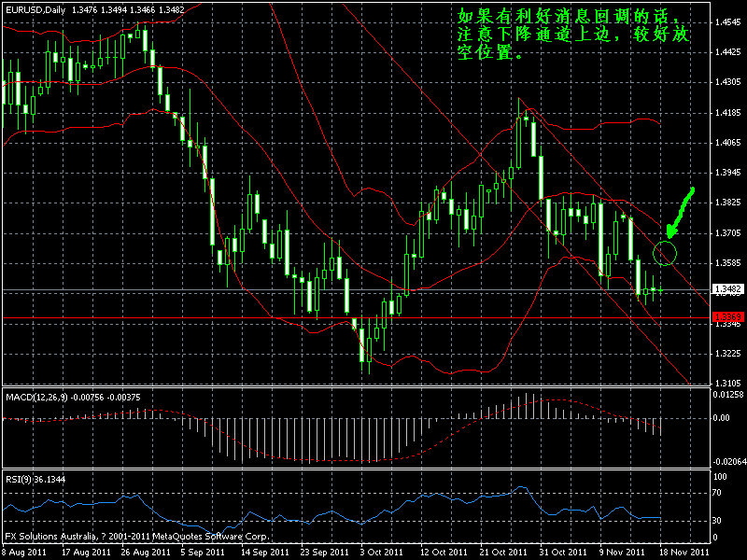747x560 pixels.
Task: Click price axis value 1.4185
Action: pos(728,113)
